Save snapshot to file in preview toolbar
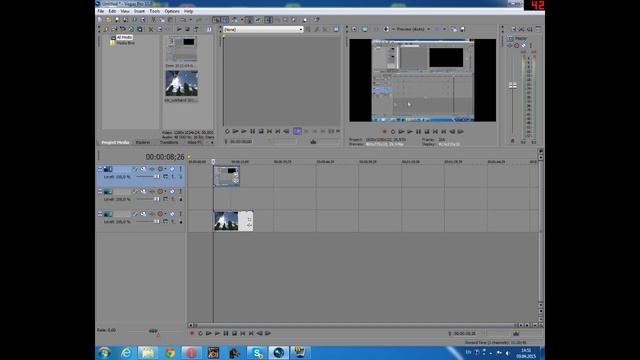This screenshot has width=640, height=360. pyautogui.click(x=462, y=29)
